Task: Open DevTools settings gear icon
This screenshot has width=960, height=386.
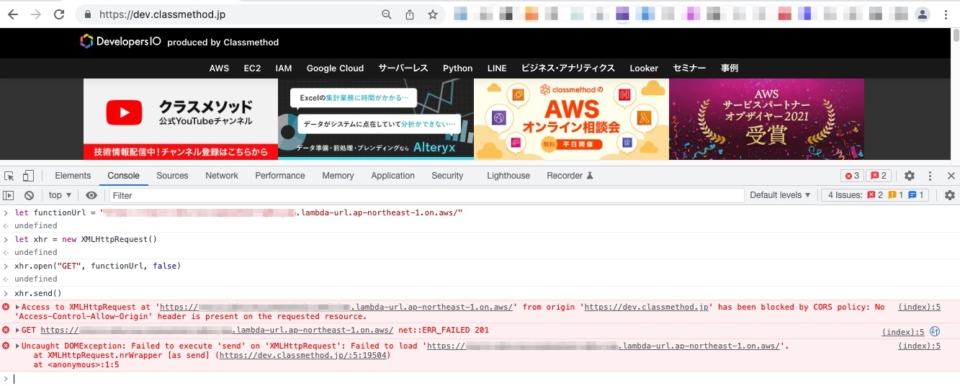Action: pos(909,176)
